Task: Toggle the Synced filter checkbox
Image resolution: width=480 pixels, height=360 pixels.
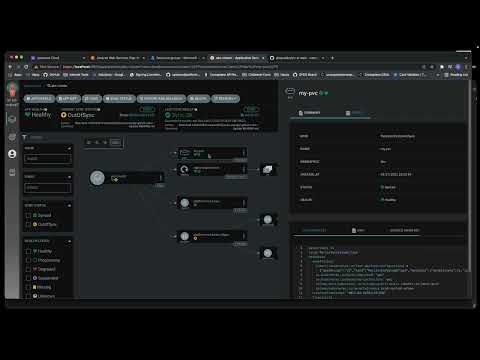Action: 28,215
